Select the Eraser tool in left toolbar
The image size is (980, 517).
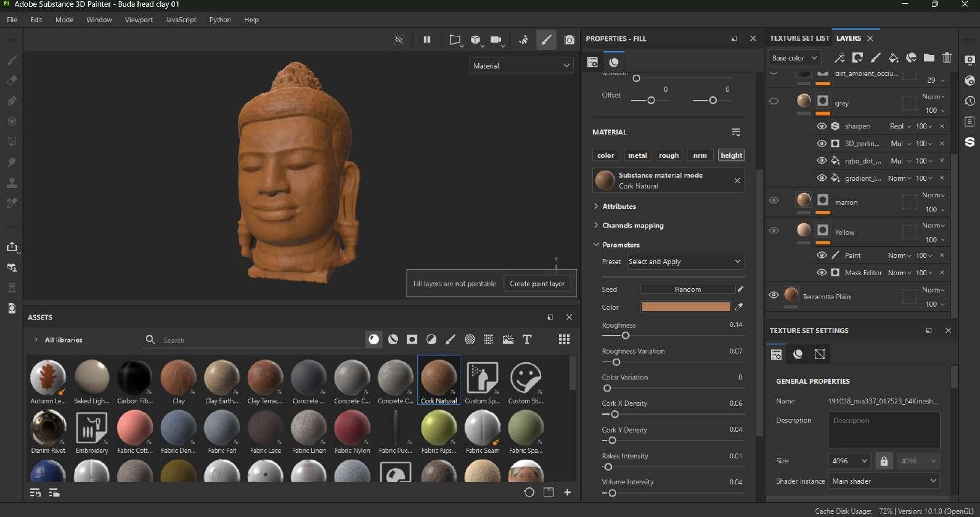[x=12, y=81]
